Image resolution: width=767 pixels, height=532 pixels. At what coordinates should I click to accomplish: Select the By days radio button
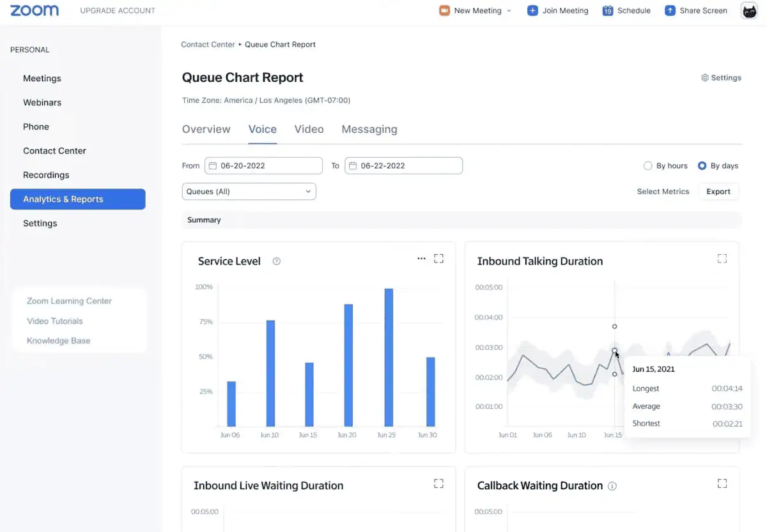tap(702, 166)
